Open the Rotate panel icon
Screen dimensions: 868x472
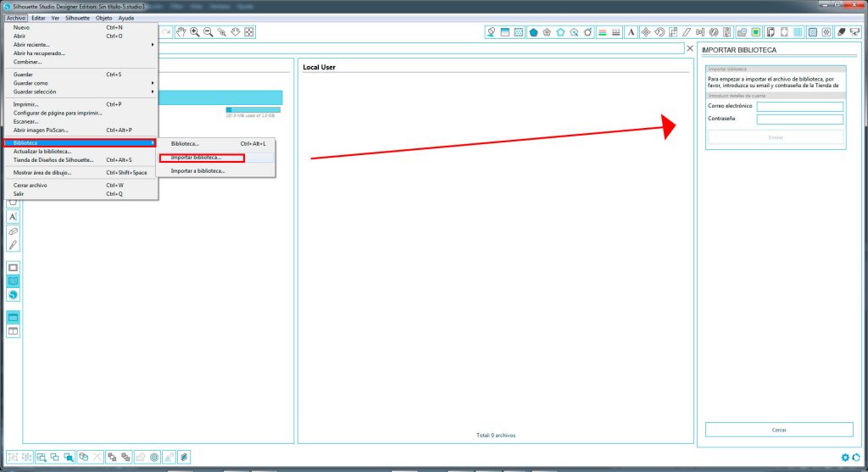point(659,32)
